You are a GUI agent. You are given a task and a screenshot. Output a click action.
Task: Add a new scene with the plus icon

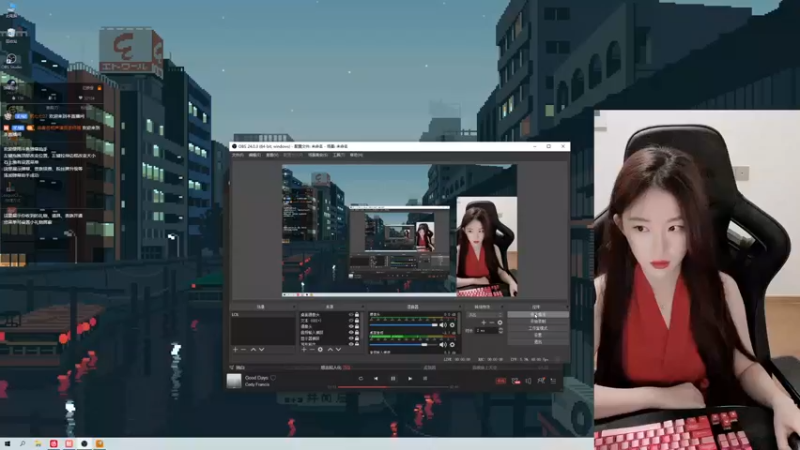(x=235, y=349)
